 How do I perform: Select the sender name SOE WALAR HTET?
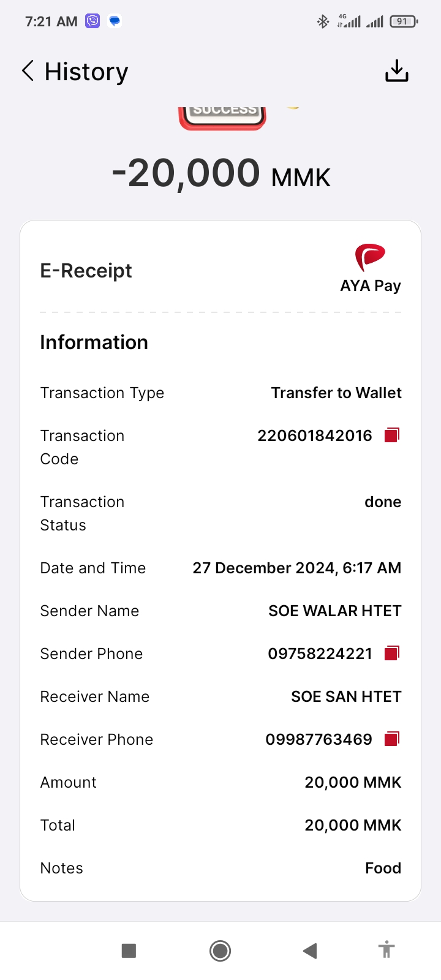(335, 611)
